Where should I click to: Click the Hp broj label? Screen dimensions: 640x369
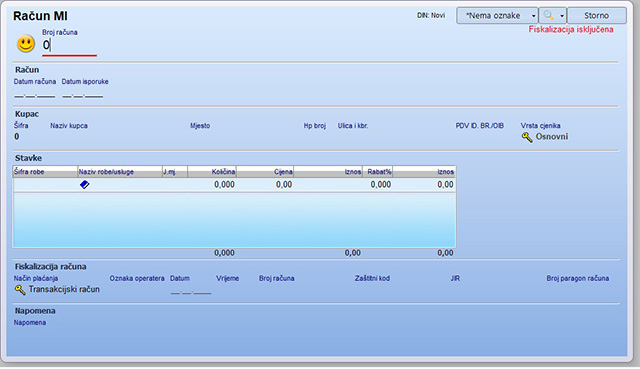(x=315, y=126)
